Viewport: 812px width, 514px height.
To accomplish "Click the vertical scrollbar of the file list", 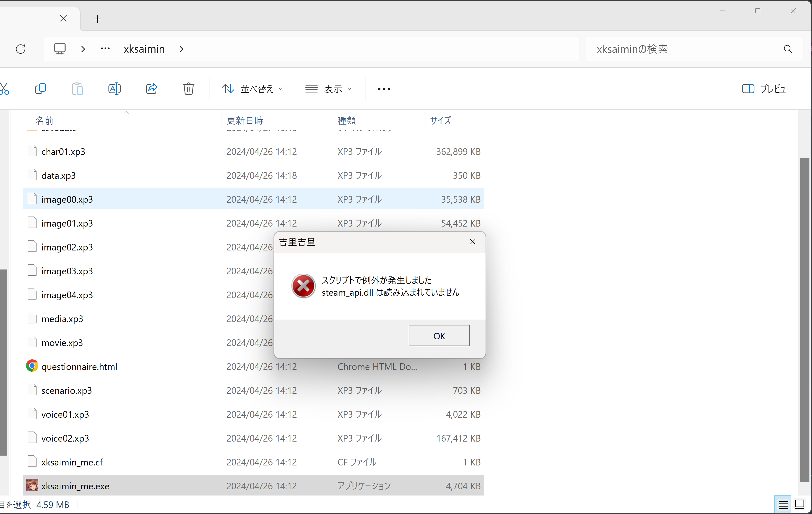I will tap(805, 320).
